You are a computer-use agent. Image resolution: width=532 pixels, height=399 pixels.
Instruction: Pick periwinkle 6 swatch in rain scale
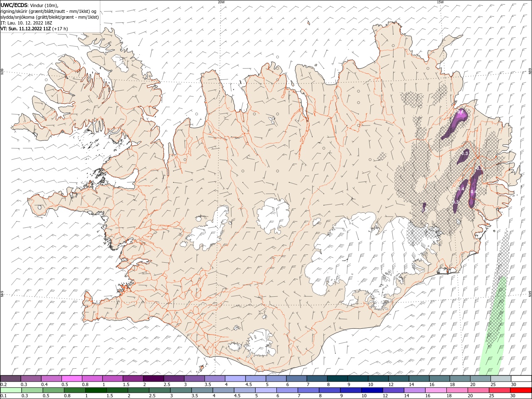pyautogui.click(x=287, y=390)
